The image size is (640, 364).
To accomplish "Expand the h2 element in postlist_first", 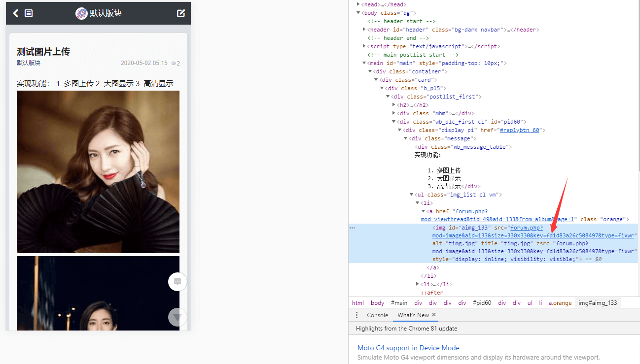I will [394, 105].
